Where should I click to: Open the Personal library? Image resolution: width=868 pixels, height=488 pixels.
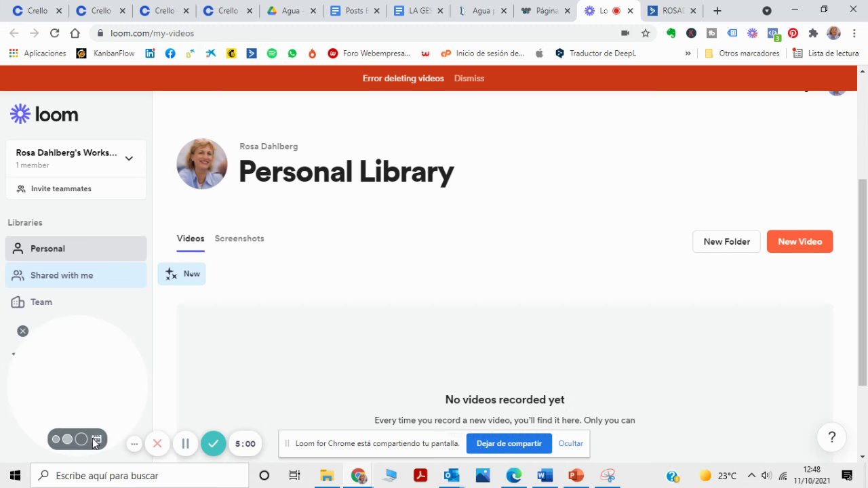[76, 249]
